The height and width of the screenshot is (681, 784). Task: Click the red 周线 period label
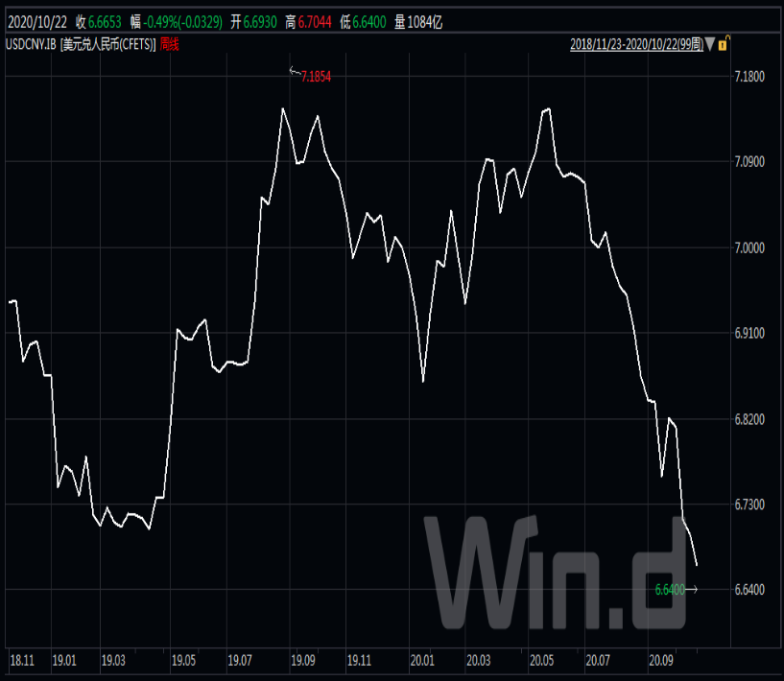[169, 44]
